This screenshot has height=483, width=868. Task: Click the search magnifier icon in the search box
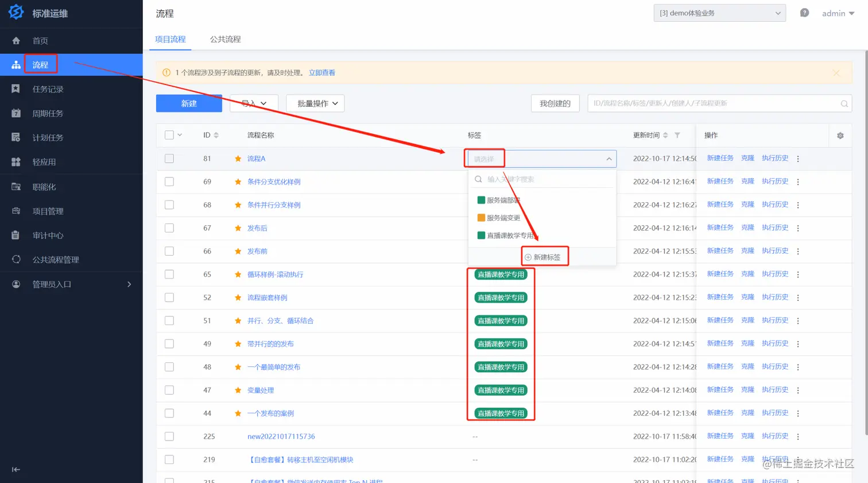pyautogui.click(x=844, y=104)
